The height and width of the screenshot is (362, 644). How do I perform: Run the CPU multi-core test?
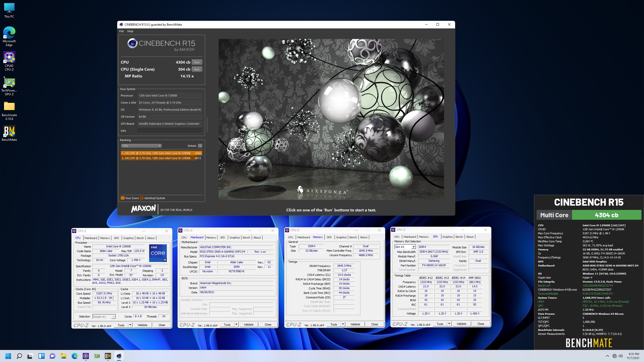197,62
